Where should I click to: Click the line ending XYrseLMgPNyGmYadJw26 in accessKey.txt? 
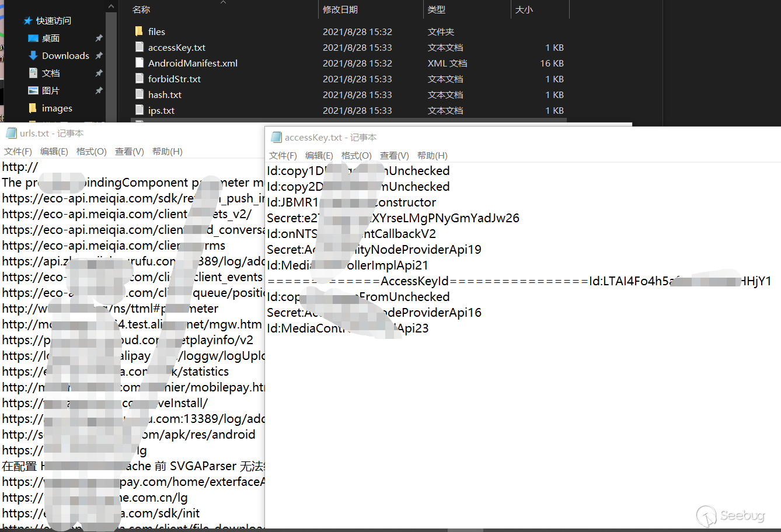pos(393,218)
